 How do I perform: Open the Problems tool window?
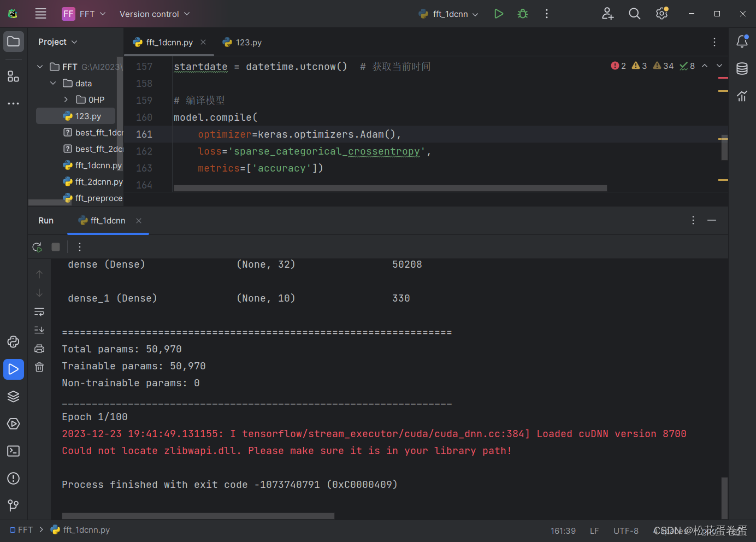coord(13,478)
